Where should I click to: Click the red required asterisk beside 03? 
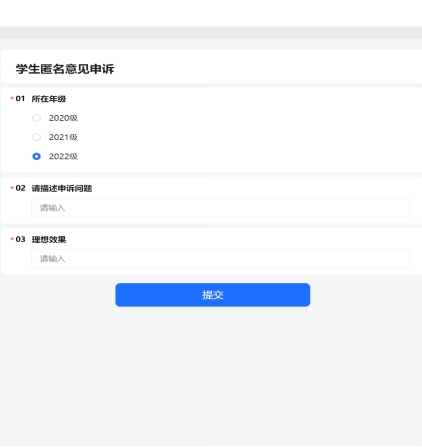(x=12, y=239)
